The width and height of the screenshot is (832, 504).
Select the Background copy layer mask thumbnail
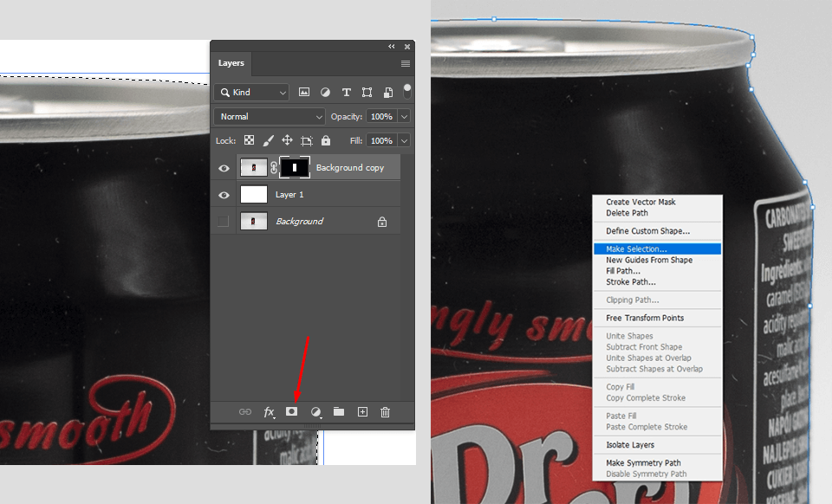click(295, 167)
